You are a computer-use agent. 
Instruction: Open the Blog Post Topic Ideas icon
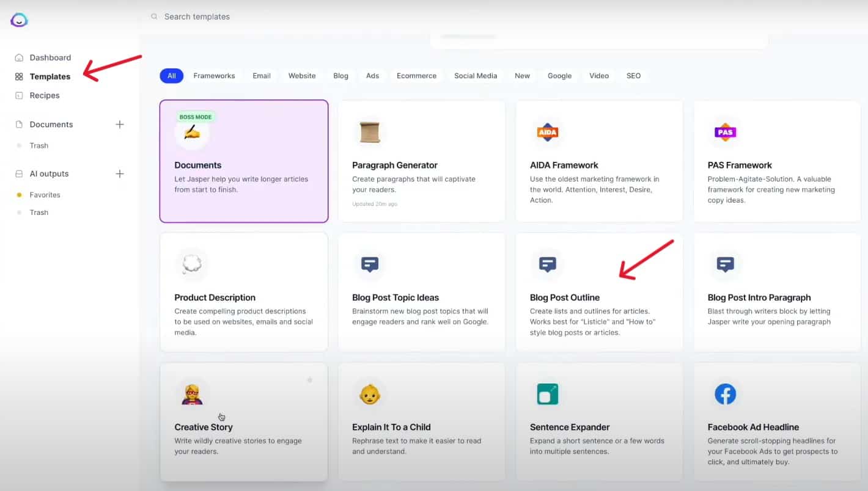point(370,264)
